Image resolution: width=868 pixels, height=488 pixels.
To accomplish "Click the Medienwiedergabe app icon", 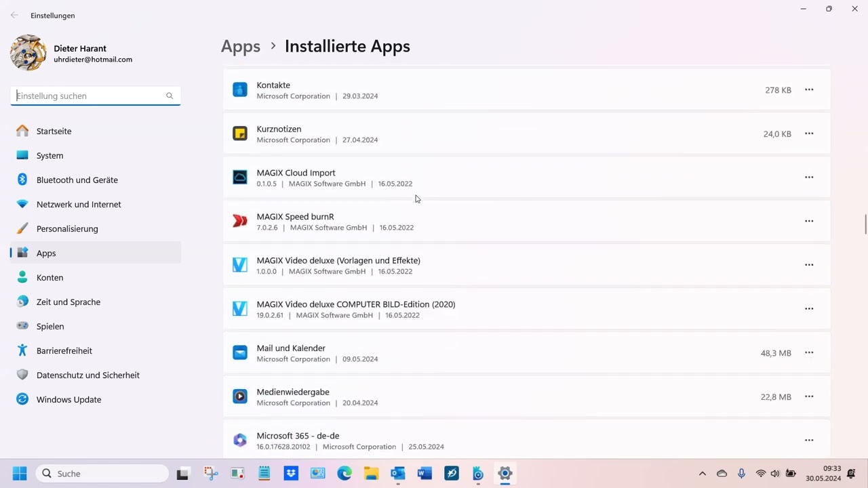I will click(240, 396).
